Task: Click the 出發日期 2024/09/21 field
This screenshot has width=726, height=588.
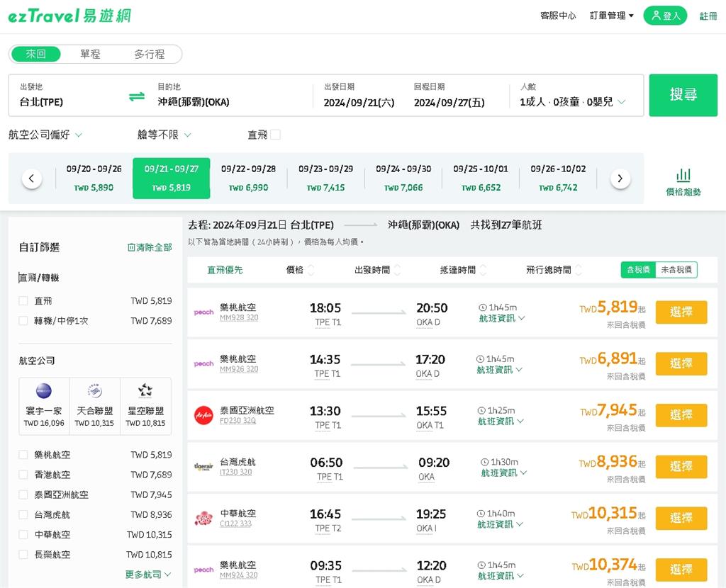Action: pyautogui.click(x=359, y=96)
